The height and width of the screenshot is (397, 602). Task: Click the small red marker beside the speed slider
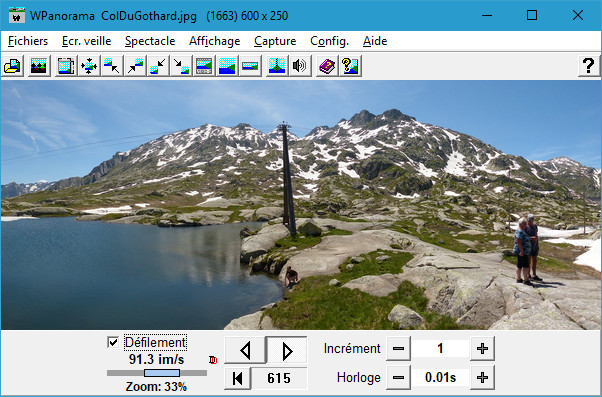[213, 360]
